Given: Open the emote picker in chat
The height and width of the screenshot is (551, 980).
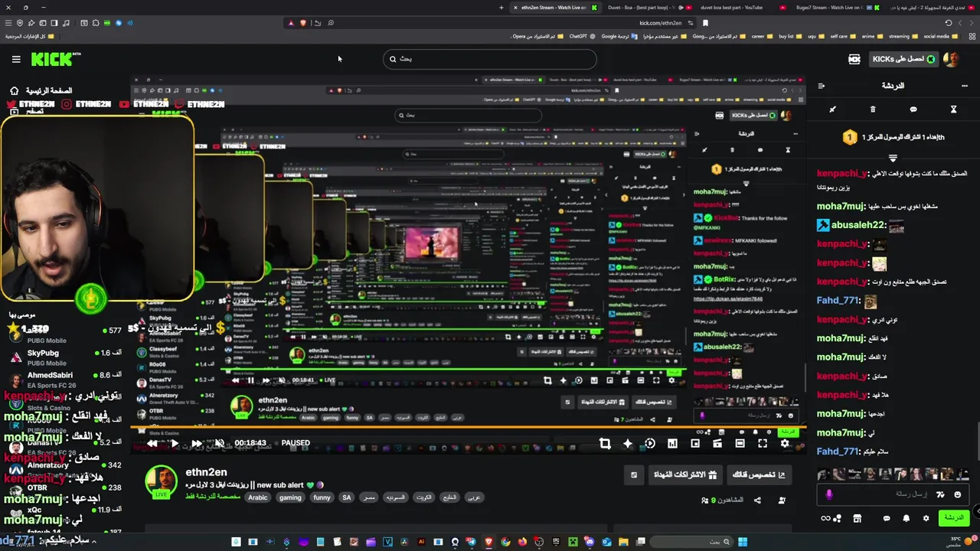Looking at the screenshot, I should pyautogui.click(x=957, y=494).
